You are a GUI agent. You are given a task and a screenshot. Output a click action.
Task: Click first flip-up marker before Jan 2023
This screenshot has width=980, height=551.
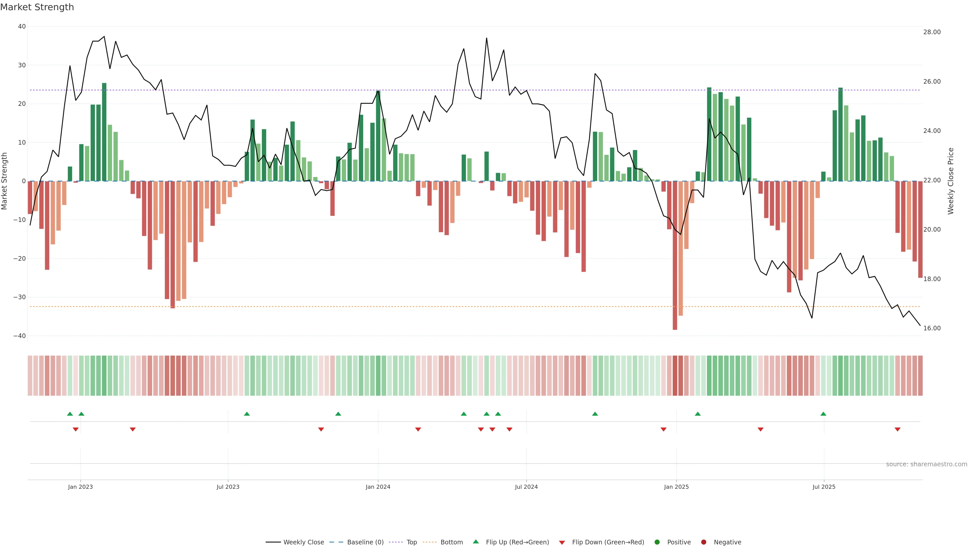(70, 414)
